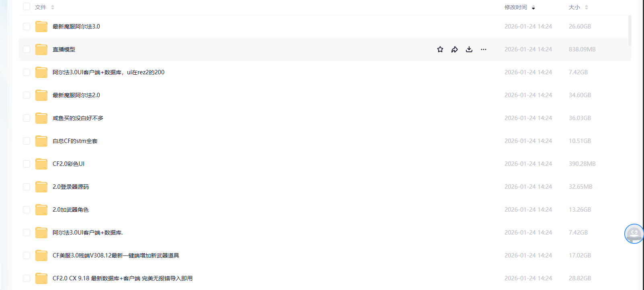Click the star favorite icon on 直播模型 row

click(440, 49)
